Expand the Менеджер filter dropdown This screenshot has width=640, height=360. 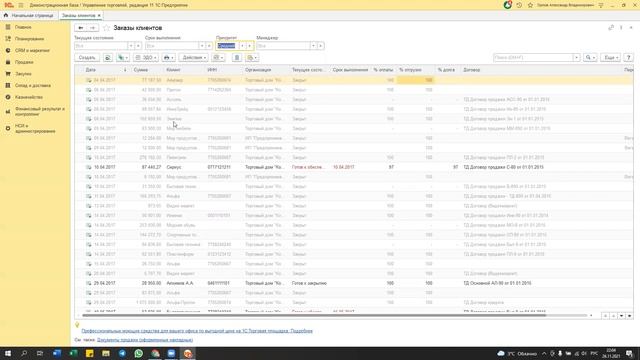pyautogui.click(x=313, y=46)
